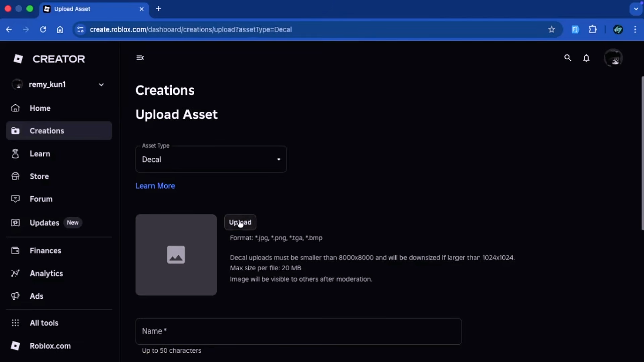Open the Asset Type Decal dropdown
Viewport: 644px width, 362px height.
[x=211, y=160]
